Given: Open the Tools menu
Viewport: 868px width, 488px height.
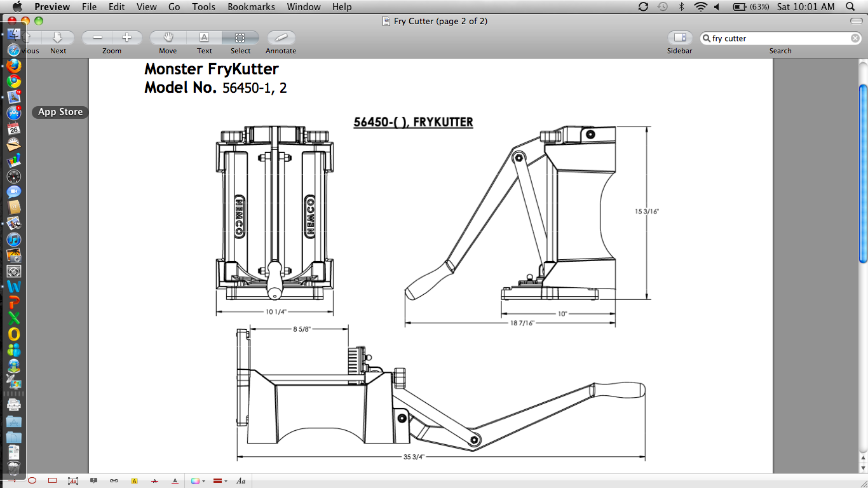Looking at the screenshot, I should 204,7.
